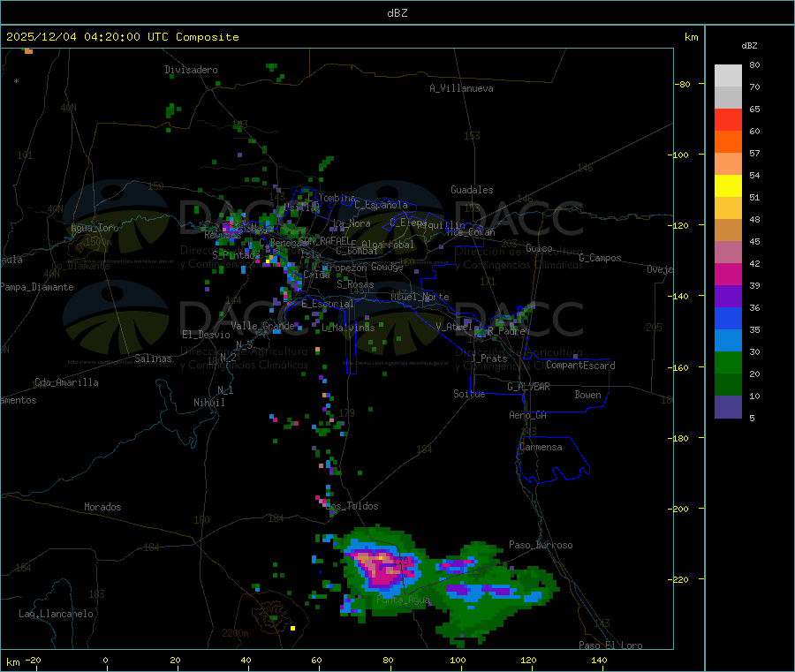This screenshot has width=795, height=672.
Task: Click the 'Paso_Barroso' map label
Action: 541,545
